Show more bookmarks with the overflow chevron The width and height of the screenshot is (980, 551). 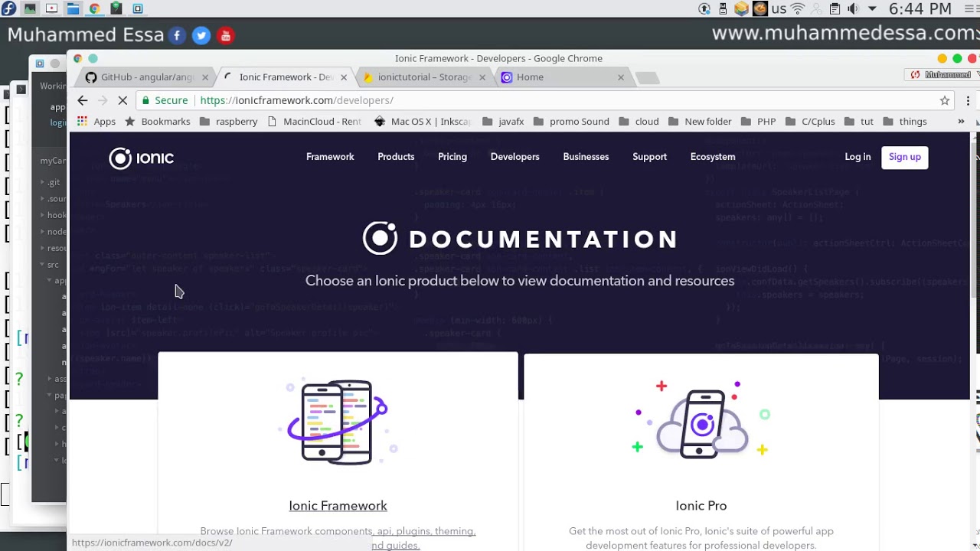tap(961, 121)
